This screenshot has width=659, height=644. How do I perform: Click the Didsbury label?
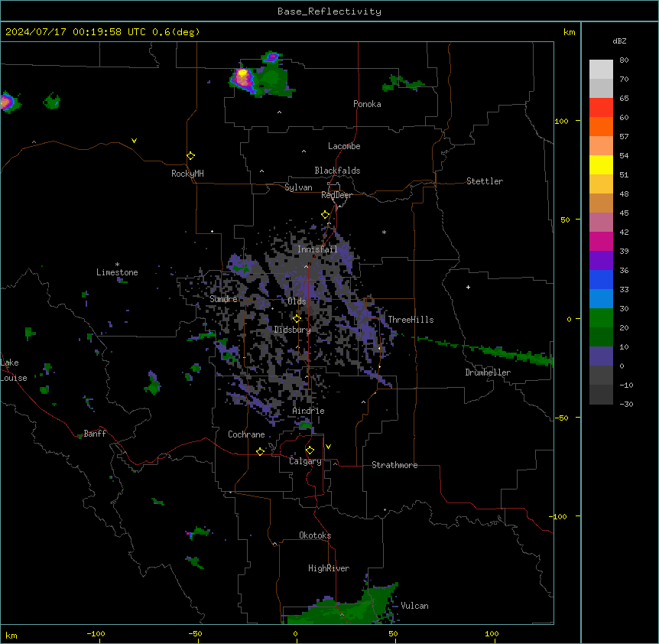coord(293,330)
